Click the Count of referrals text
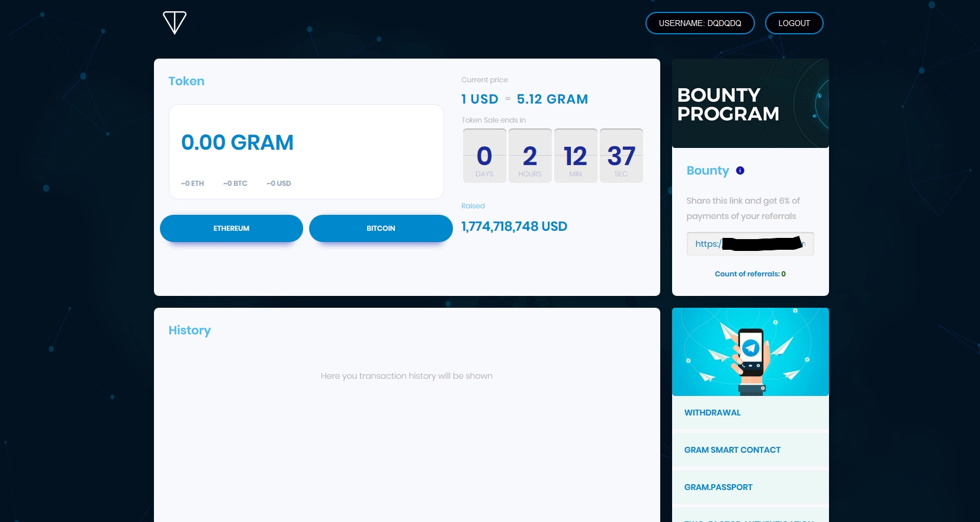The width and height of the screenshot is (980, 522). click(x=750, y=274)
